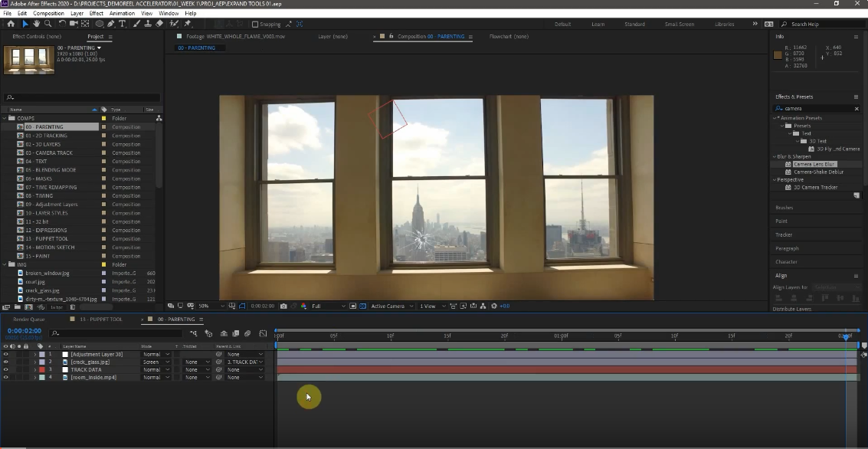Collapse the Blur & Sharpen effects category
This screenshot has height=449, width=868.
(x=775, y=156)
